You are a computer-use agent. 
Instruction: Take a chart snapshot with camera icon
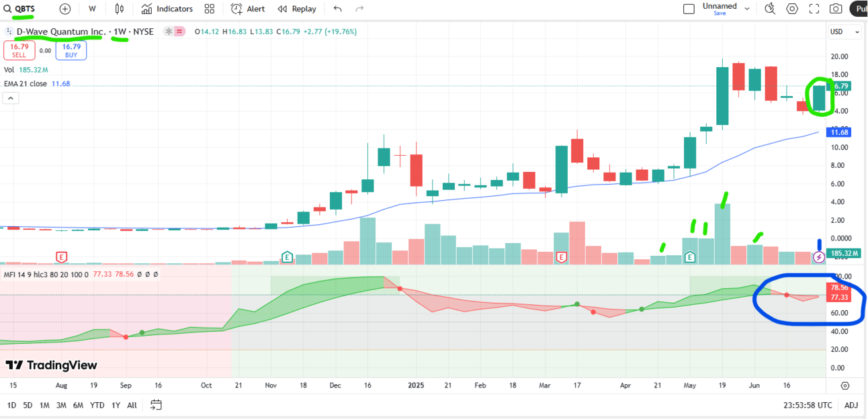coord(836,9)
